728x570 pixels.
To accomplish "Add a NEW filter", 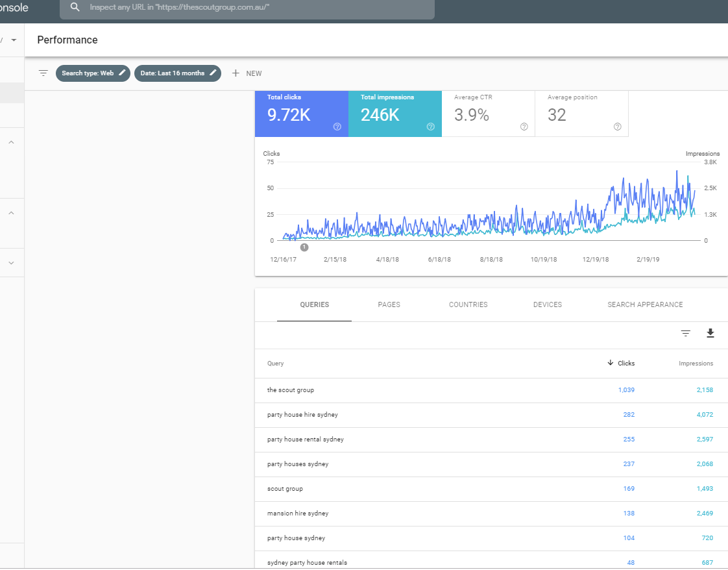I will [x=254, y=73].
